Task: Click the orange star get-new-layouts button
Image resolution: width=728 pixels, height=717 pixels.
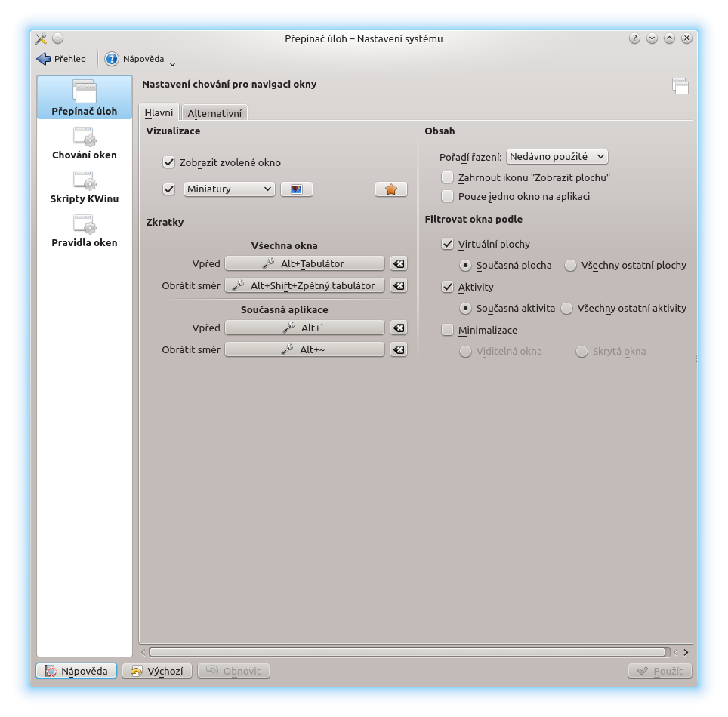Action: point(391,189)
